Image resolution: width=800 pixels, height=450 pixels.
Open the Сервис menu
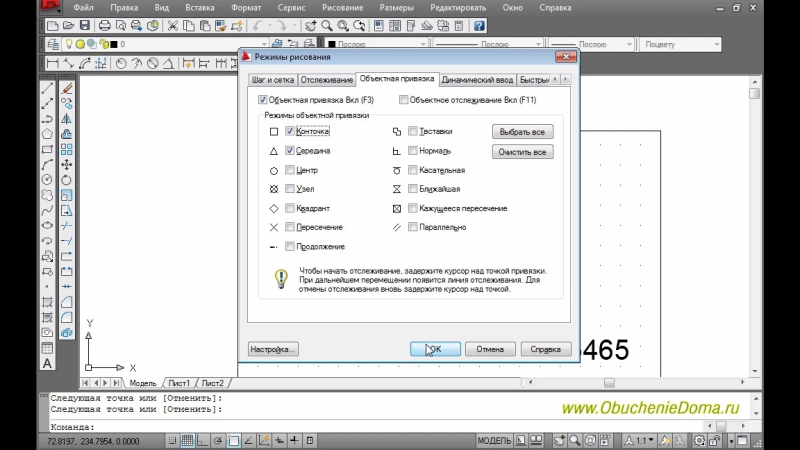[x=291, y=8]
